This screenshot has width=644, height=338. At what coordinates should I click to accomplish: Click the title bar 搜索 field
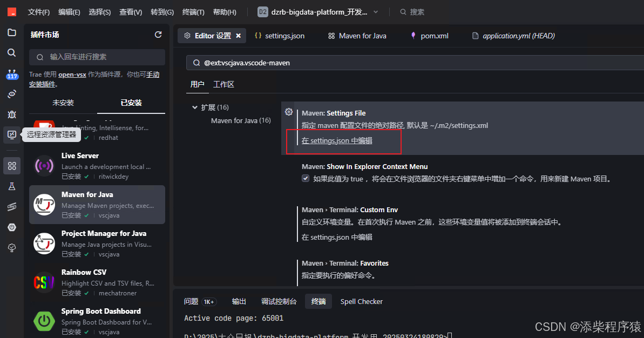tap(412, 12)
